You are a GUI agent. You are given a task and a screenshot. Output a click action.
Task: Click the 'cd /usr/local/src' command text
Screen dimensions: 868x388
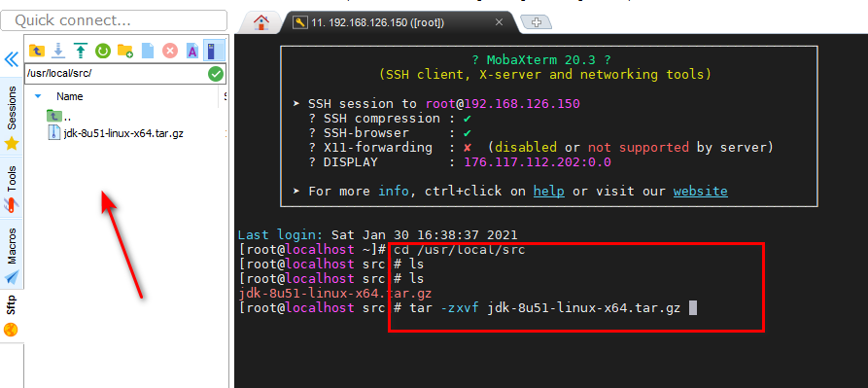(459, 249)
